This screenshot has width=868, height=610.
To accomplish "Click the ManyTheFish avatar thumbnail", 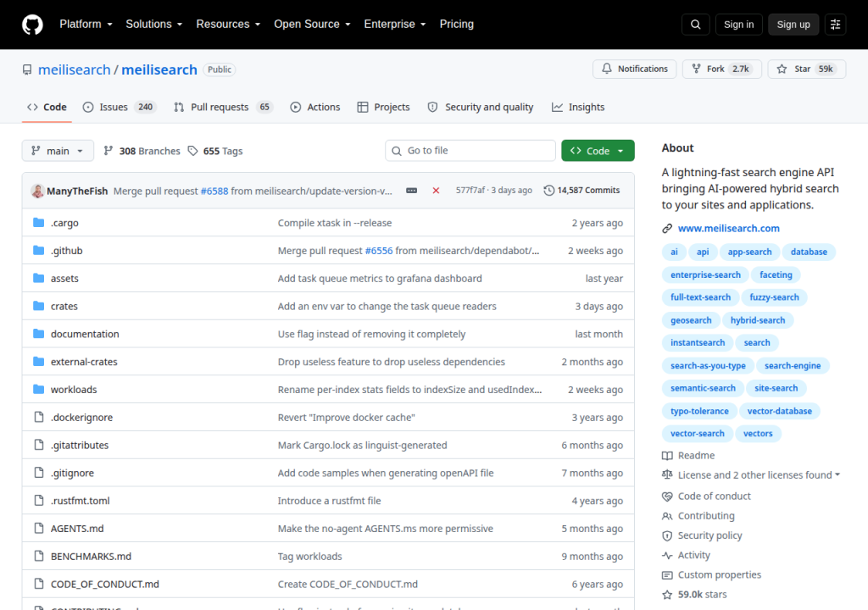I will click(x=37, y=191).
